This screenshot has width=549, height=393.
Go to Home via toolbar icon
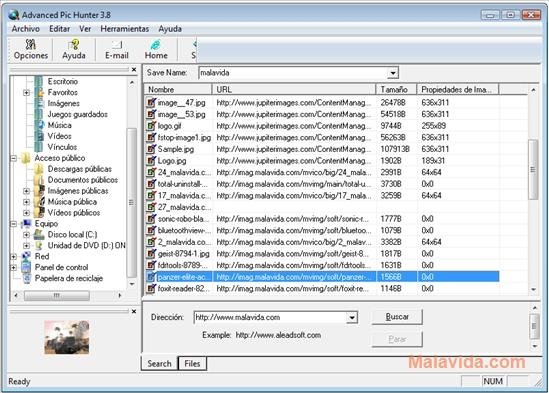pos(156,49)
